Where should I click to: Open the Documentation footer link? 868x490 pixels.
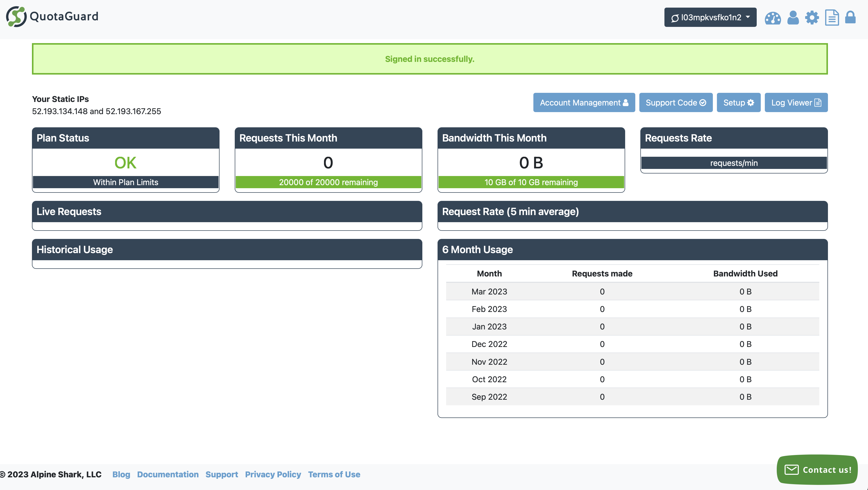pyautogui.click(x=168, y=474)
